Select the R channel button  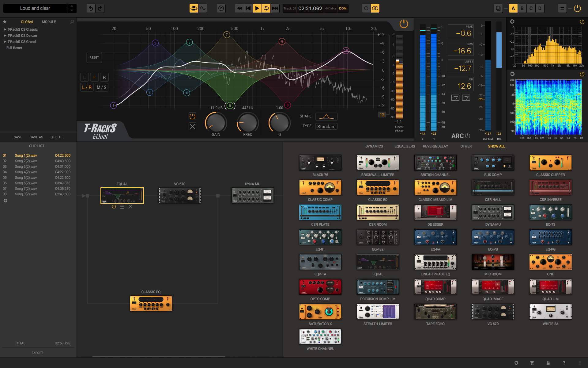[104, 78]
